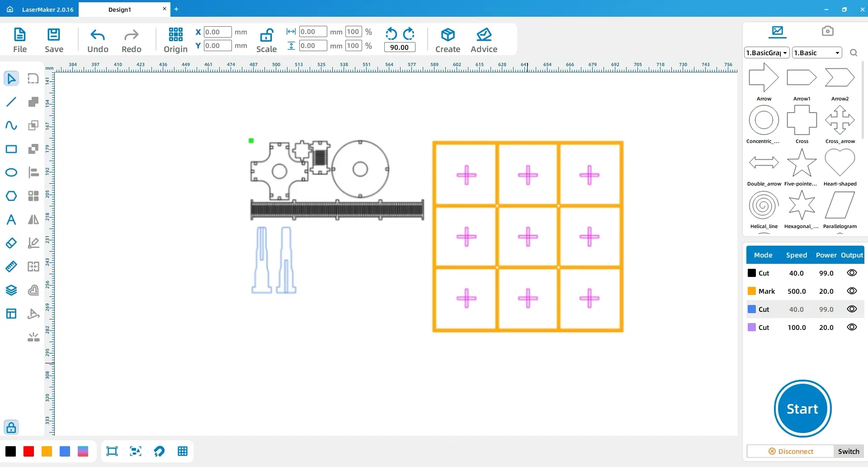This screenshot has height=467, width=868.
Task: Select the Curve drawing tool
Action: (x=11, y=125)
